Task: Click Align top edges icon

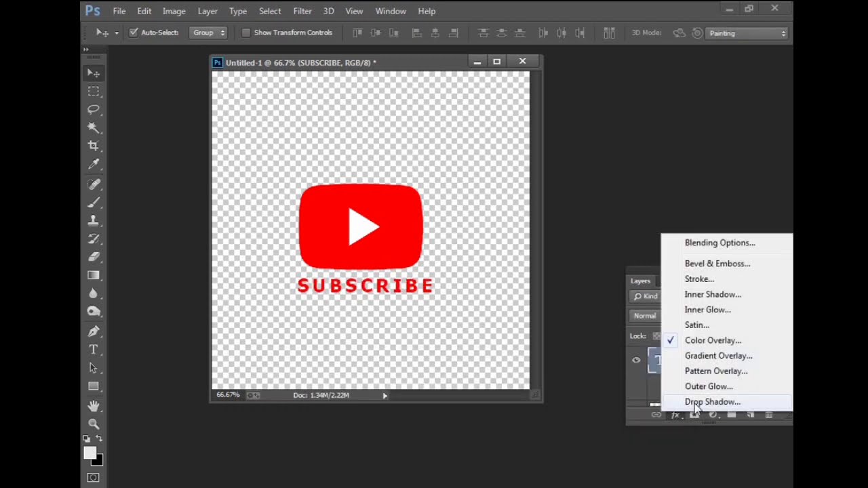Action: [357, 33]
